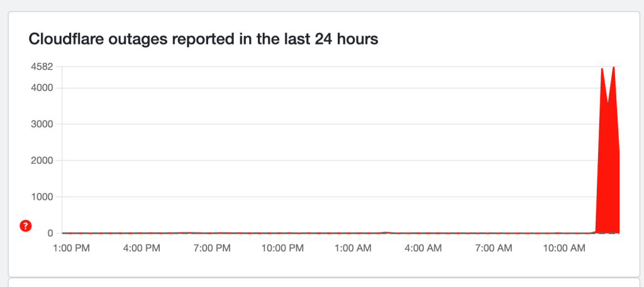Click the 7:00 PM time label
This screenshot has height=287, width=644.
click(x=213, y=248)
